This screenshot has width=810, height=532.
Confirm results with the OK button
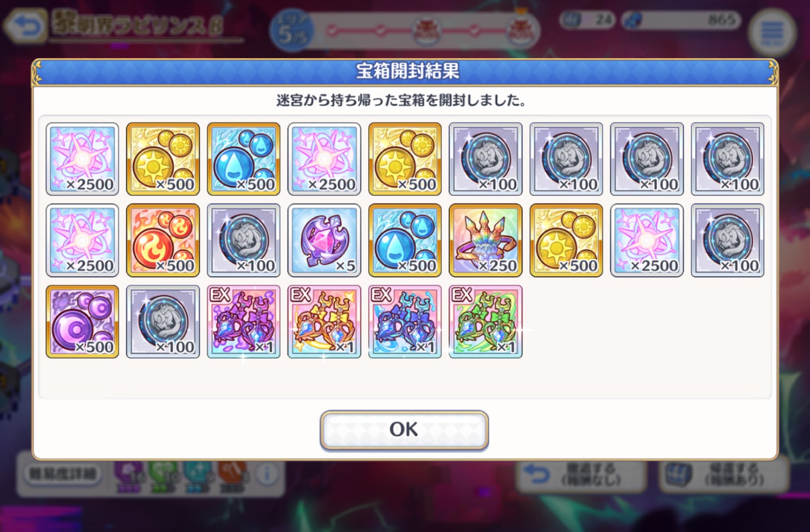404,430
